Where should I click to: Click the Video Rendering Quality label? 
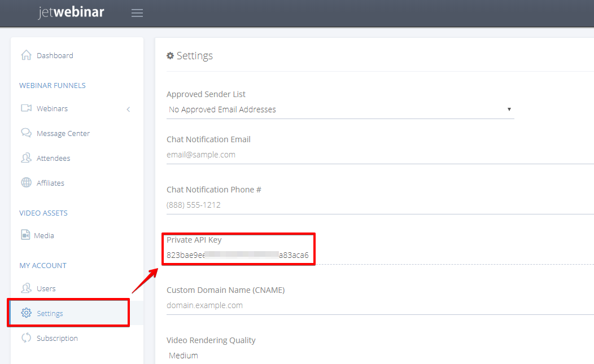[211, 340]
